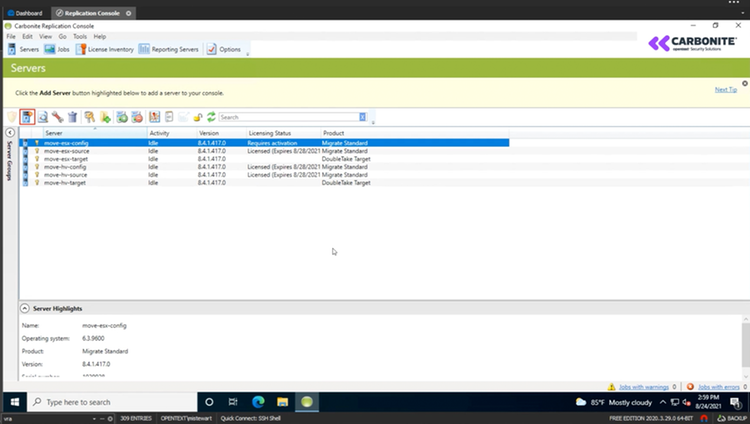Open the servers toolbar overflow dropdown
The image size is (750, 424).
pyautogui.click(x=373, y=122)
